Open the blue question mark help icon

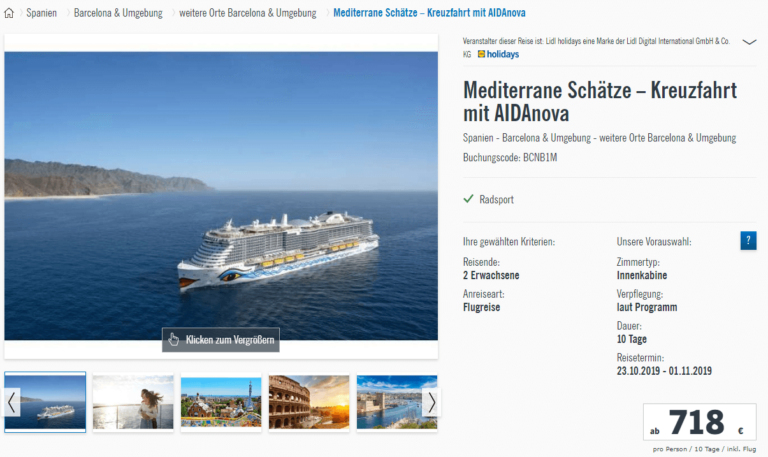coord(748,241)
